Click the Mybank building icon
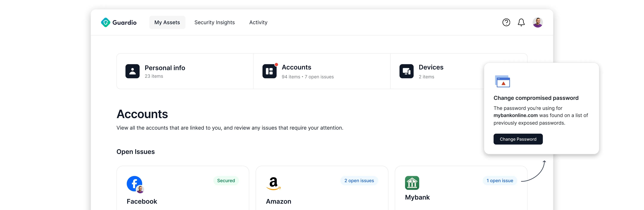 [412, 183]
